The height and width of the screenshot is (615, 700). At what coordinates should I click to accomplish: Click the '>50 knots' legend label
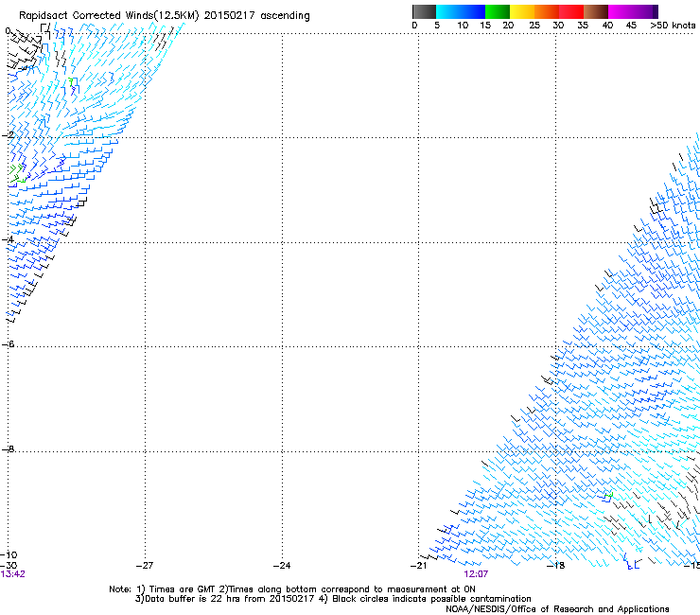click(x=673, y=25)
